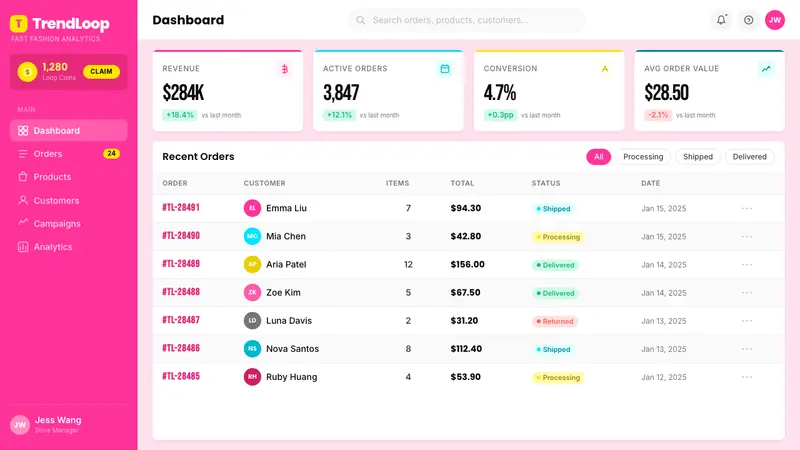Open order link #TL-28491
The width and height of the screenshot is (800, 450).
tap(181, 208)
